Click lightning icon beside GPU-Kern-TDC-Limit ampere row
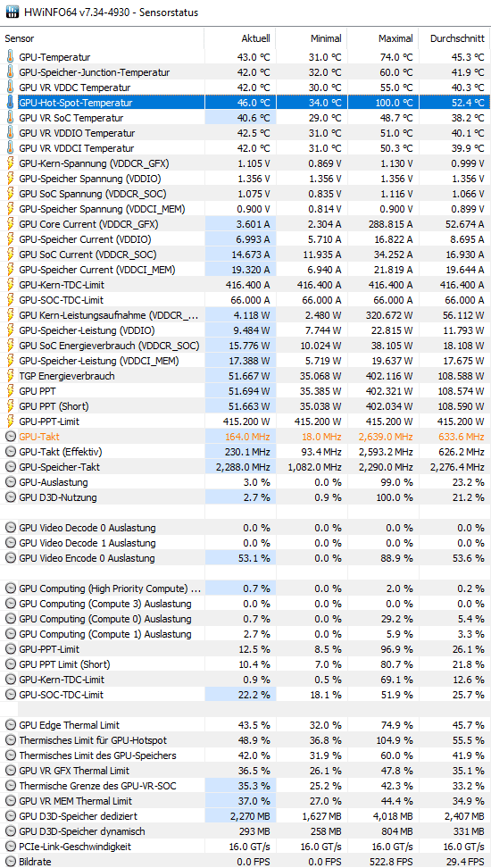Image resolution: width=491 pixels, height=868 pixels. pyautogui.click(x=10, y=285)
